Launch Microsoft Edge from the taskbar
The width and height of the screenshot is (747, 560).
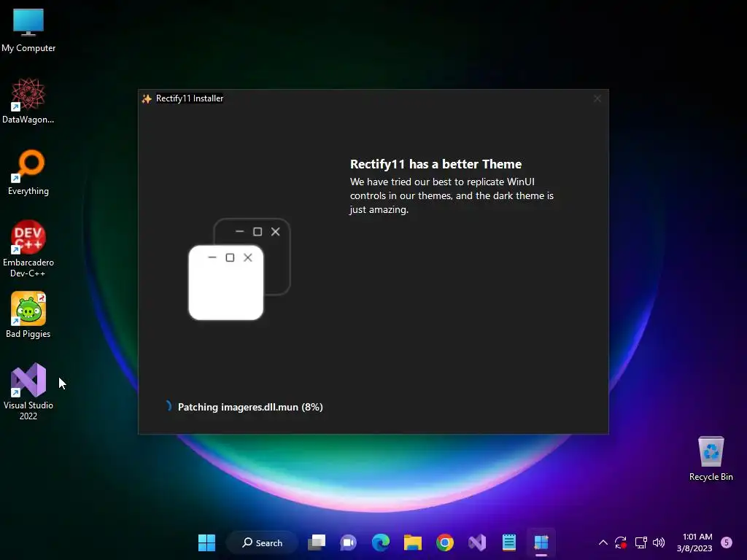[381, 542]
